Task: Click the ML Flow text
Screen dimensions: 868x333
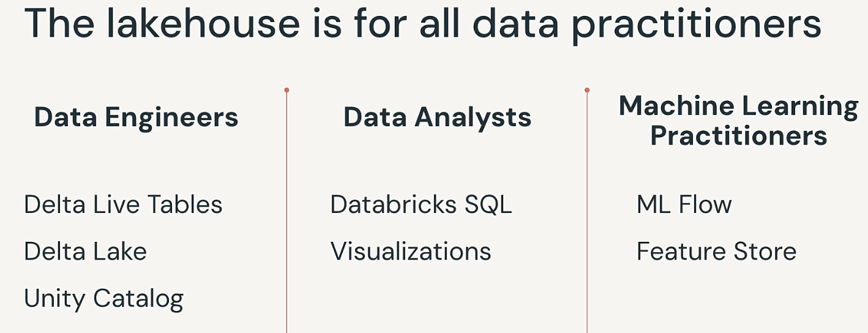Action: coord(684,204)
